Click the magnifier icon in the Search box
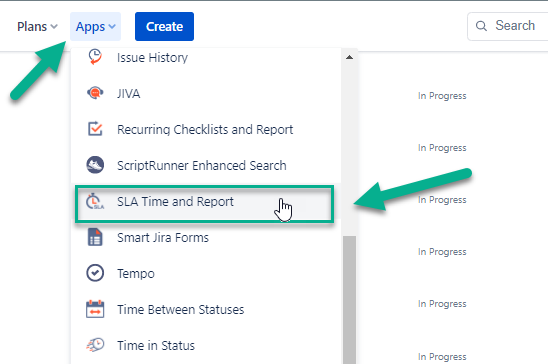 point(481,26)
